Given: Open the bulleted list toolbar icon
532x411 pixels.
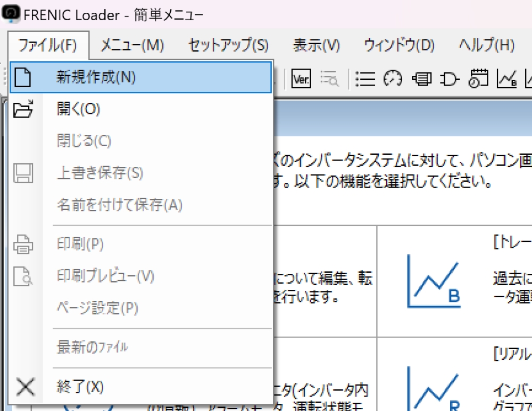Looking at the screenshot, I should [x=365, y=79].
